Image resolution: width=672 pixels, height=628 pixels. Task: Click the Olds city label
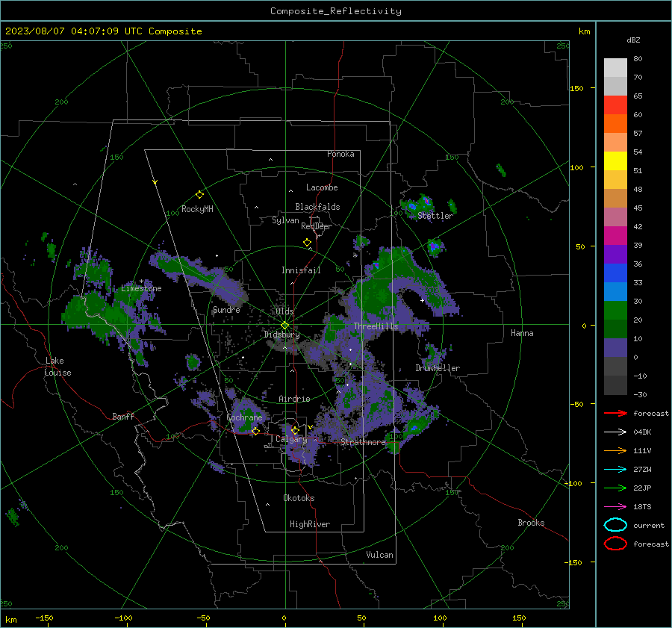[x=284, y=311]
